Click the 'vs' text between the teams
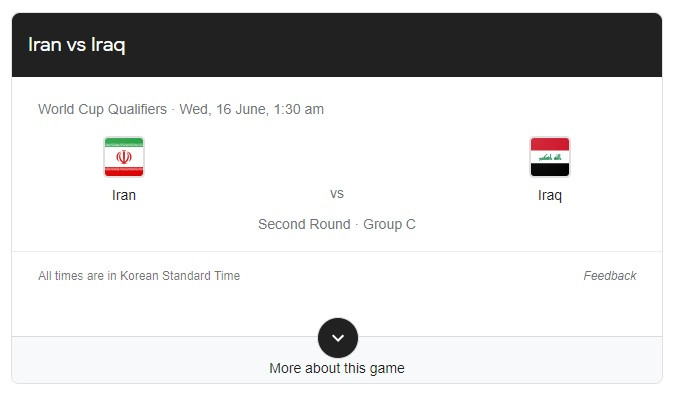This screenshot has width=680, height=397. point(337,194)
